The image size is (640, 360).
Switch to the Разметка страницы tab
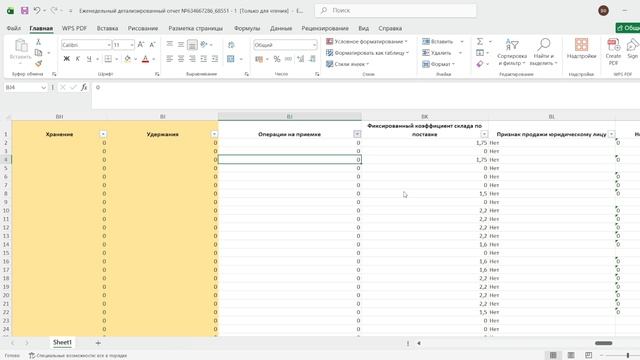click(196, 28)
